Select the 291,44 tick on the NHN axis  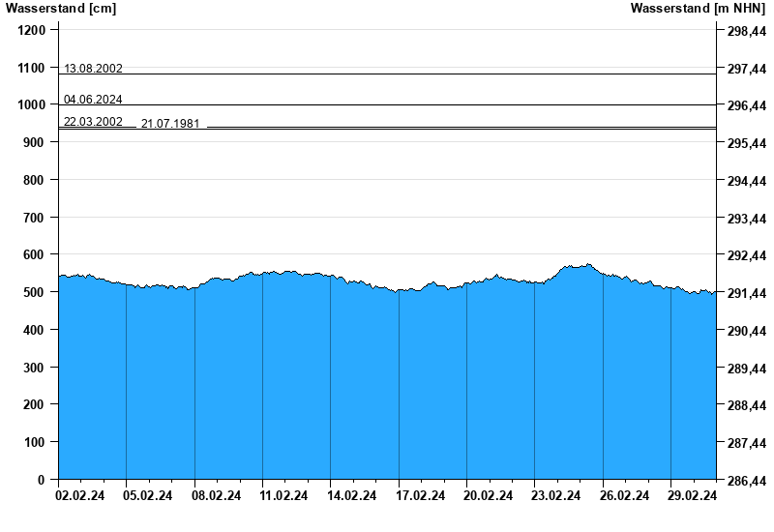coord(746,293)
